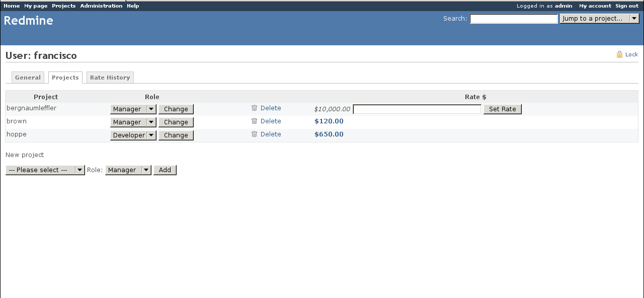Click Change button for brown project
Image resolution: width=644 pixels, height=298 pixels.
tap(176, 122)
